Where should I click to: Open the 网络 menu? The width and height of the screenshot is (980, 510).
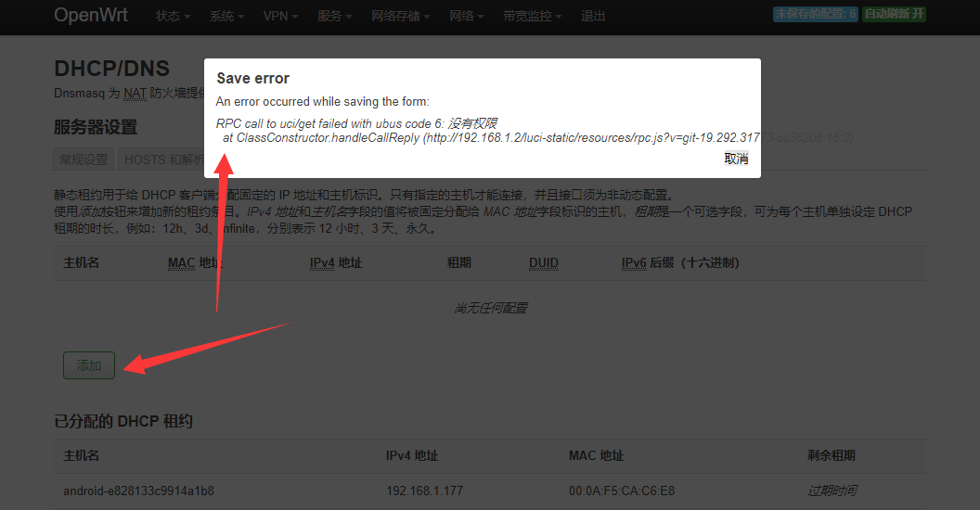click(x=466, y=17)
